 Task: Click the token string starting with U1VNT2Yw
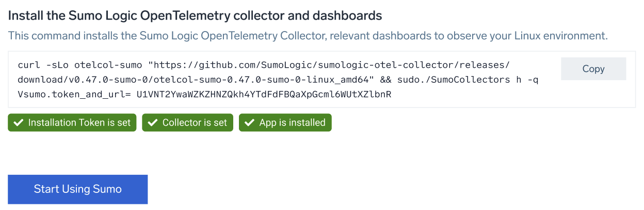(264, 95)
